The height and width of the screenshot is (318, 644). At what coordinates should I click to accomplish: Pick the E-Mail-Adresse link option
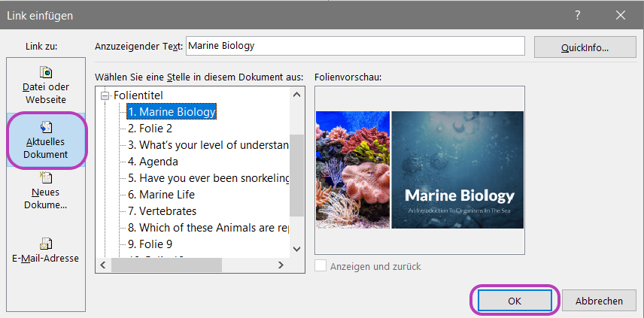[x=45, y=250]
